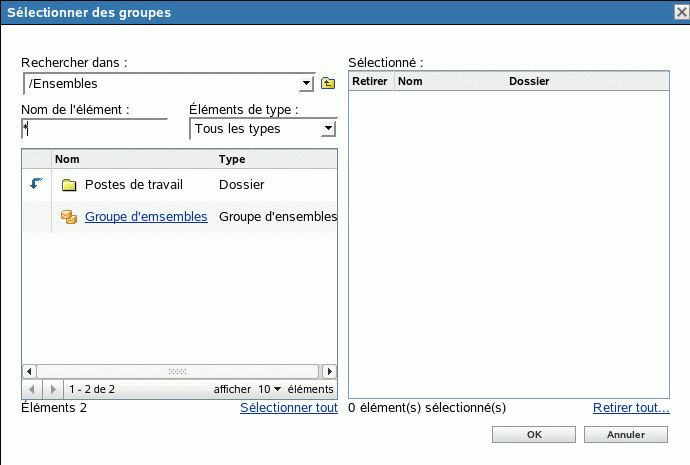Click the Nom de l'élément text field
This screenshot has width=690, height=465.
[x=94, y=128]
